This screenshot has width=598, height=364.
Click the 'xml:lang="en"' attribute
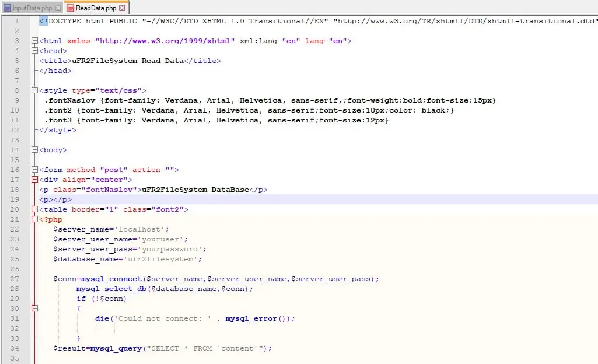270,41
